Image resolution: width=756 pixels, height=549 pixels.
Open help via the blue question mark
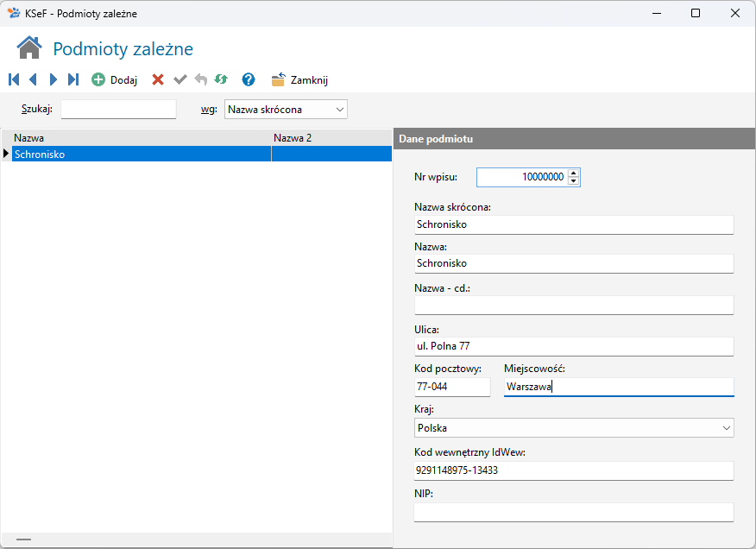(249, 79)
